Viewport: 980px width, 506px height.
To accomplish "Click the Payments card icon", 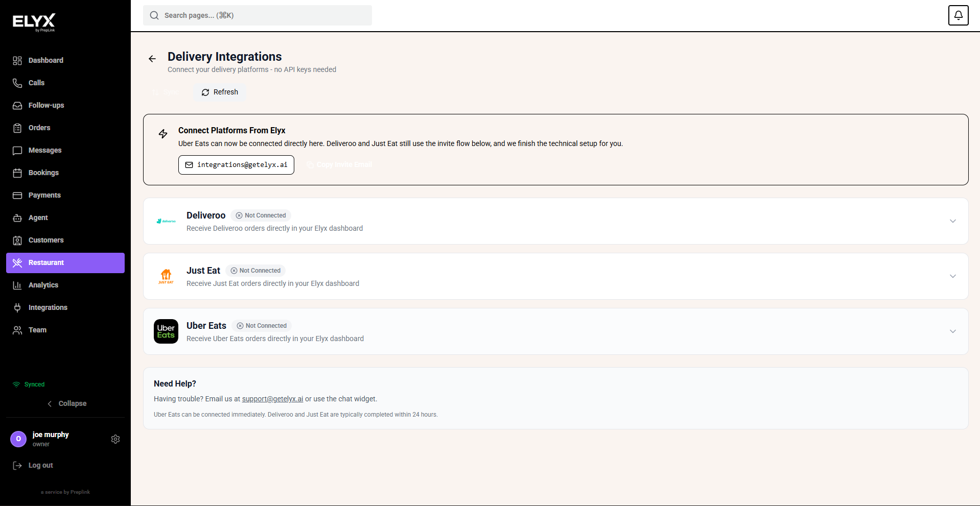I will pos(17,196).
